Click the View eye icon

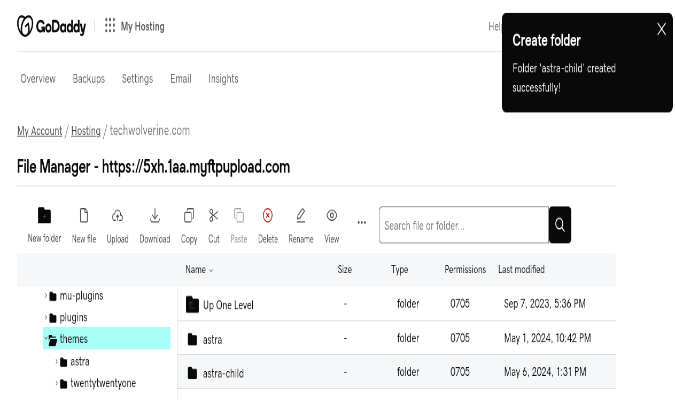tap(331, 215)
